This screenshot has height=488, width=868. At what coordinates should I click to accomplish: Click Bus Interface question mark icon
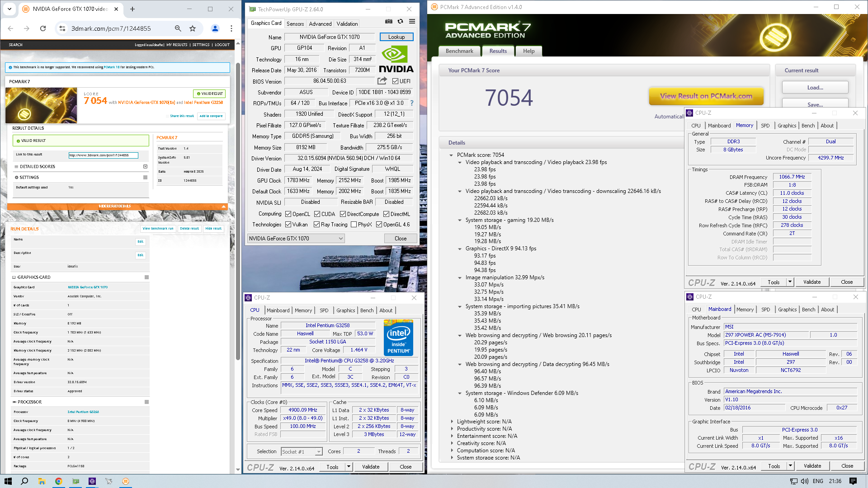(411, 103)
